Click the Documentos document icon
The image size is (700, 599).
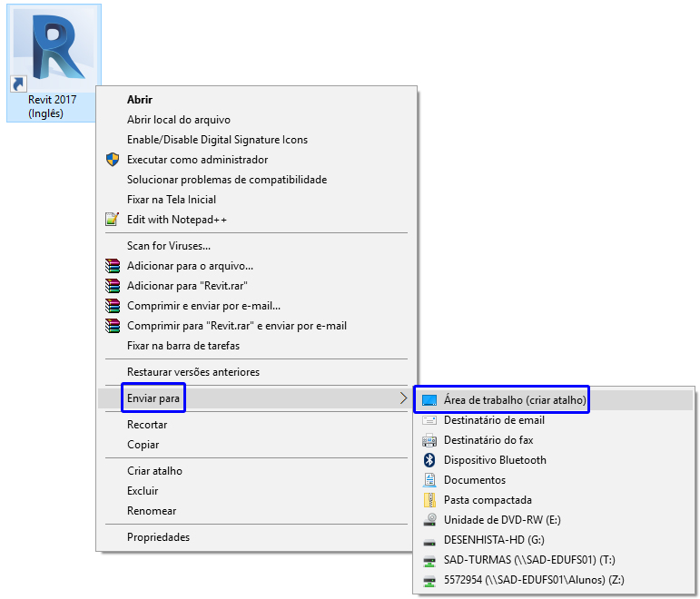point(429,480)
